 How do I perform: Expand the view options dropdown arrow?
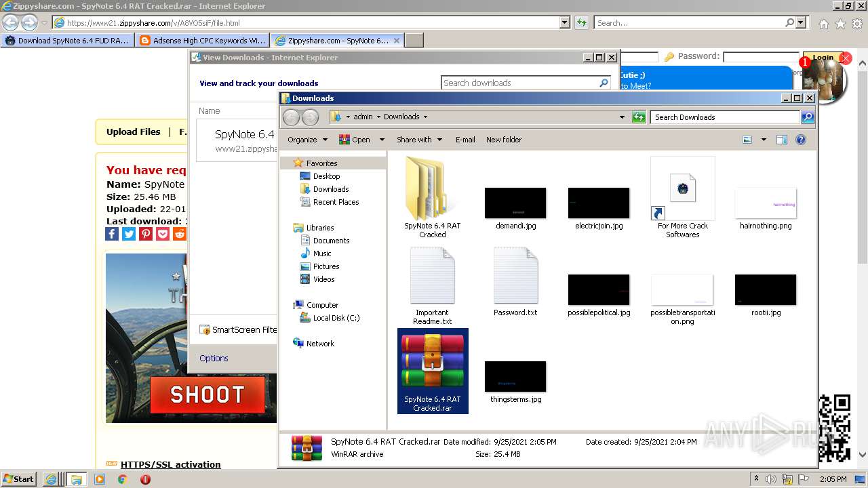click(x=764, y=140)
